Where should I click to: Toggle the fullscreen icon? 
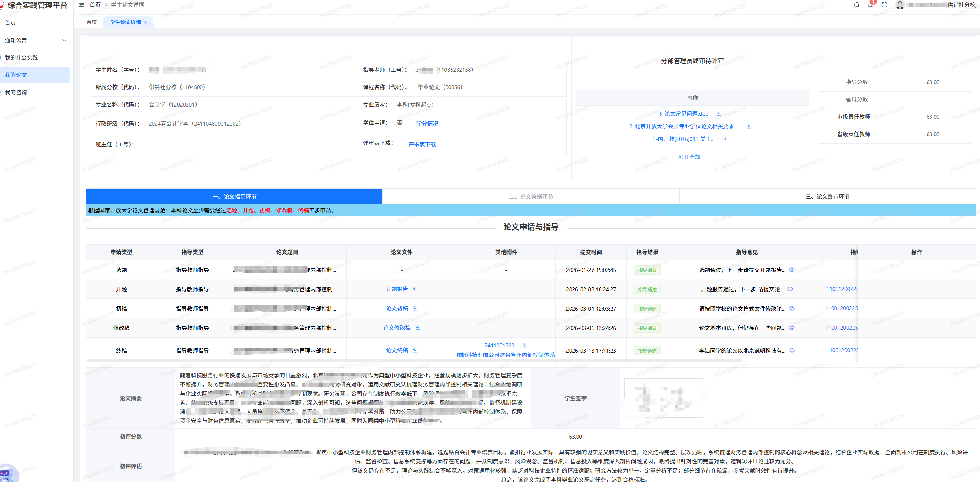point(884,5)
